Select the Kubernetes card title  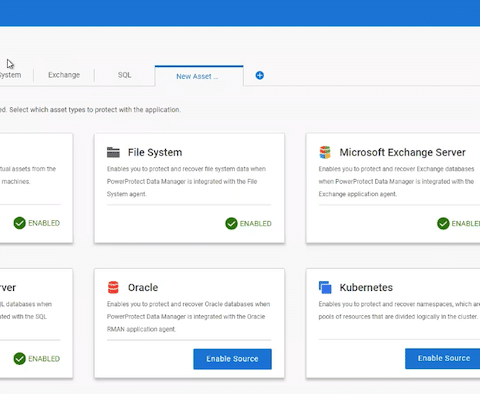(x=366, y=287)
